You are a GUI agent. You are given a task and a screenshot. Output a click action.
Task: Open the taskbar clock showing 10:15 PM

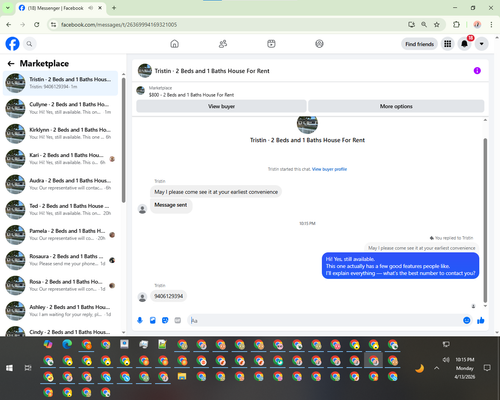click(x=465, y=368)
